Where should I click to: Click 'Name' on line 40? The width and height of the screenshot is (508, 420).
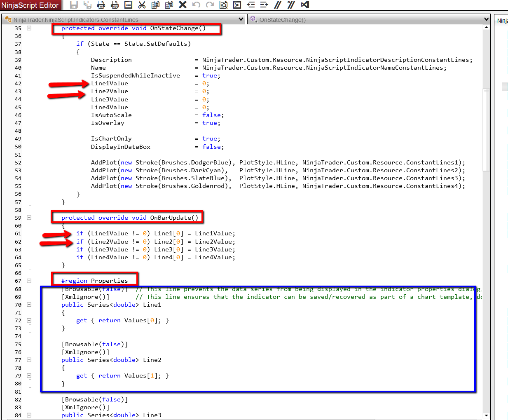click(x=98, y=68)
